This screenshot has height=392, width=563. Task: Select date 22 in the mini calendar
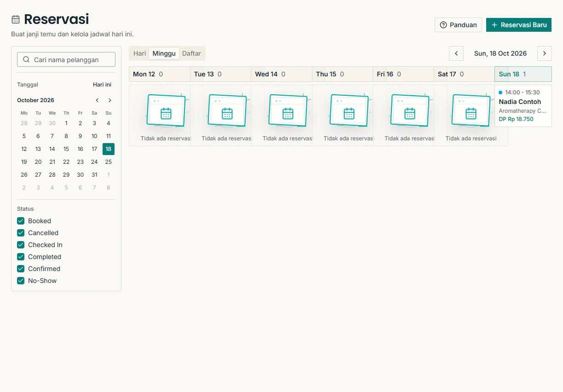[x=66, y=162]
